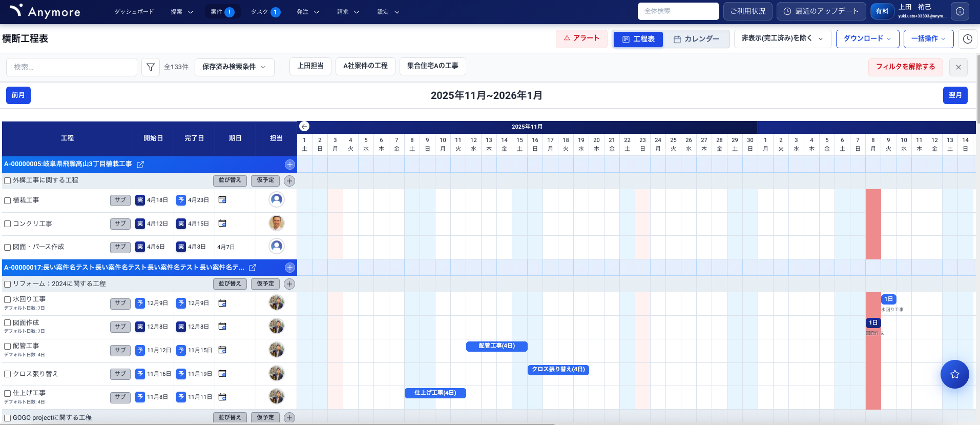
Task: Click the 配管工事(4日) Gantt bar
Action: [x=497, y=347]
